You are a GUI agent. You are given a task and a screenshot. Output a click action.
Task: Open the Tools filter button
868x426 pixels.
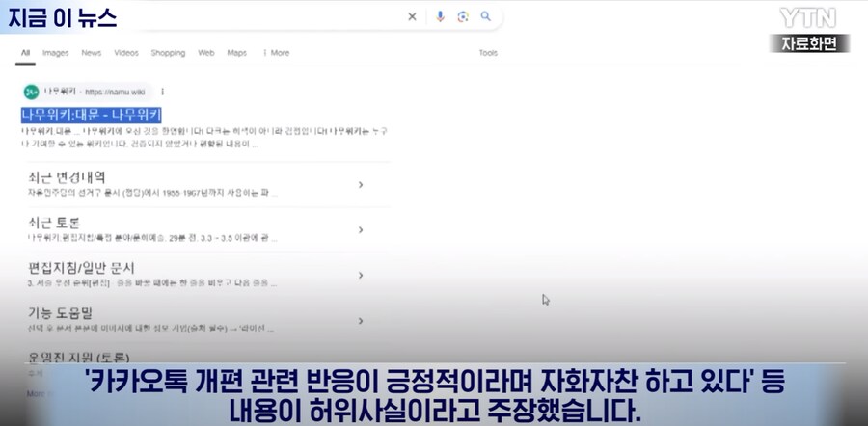tap(488, 53)
